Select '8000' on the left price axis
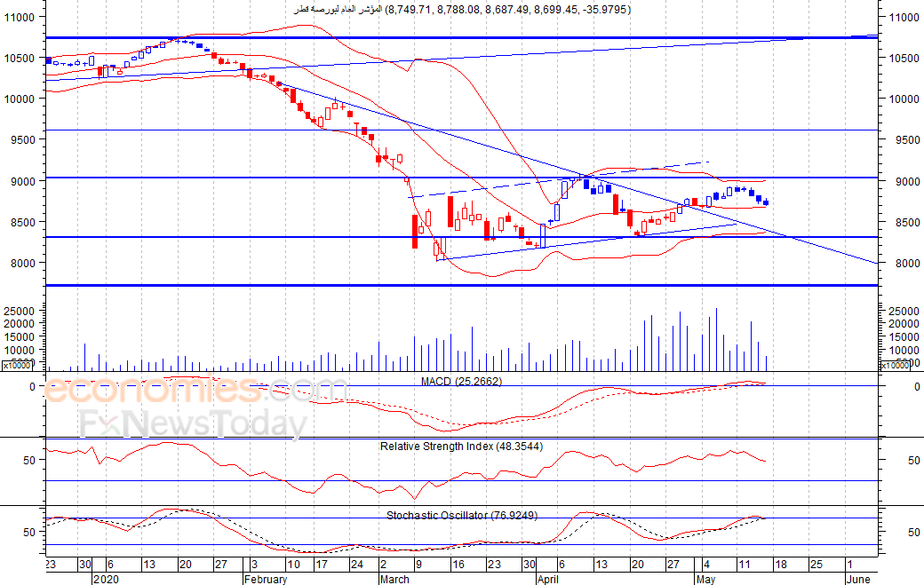924x585 pixels. pyautogui.click(x=22, y=263)
